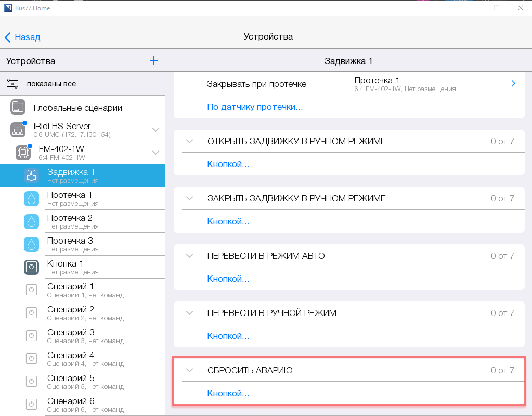Image resolution: width=532 pixels, height=416 pixels.
Task: Click the Сценарий 3 scenario icon
Action: point(32,336)
